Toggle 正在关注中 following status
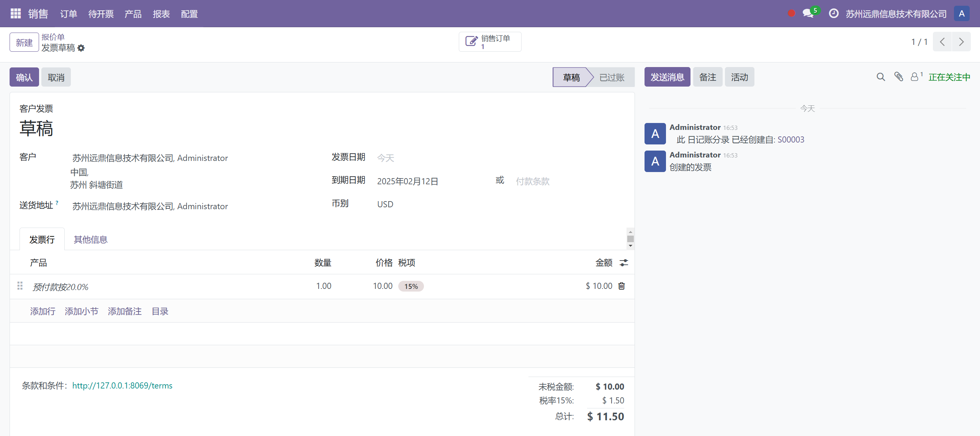 949,77
